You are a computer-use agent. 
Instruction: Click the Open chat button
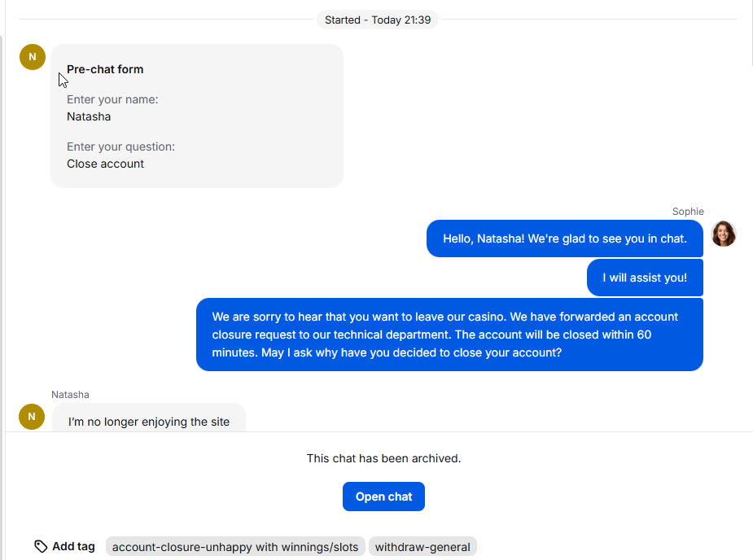click(x=383, y=497)
